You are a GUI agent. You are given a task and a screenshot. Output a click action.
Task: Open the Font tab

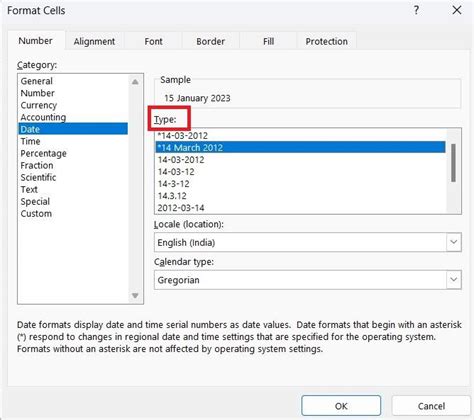pyautogui.click(x=153, y=41)
